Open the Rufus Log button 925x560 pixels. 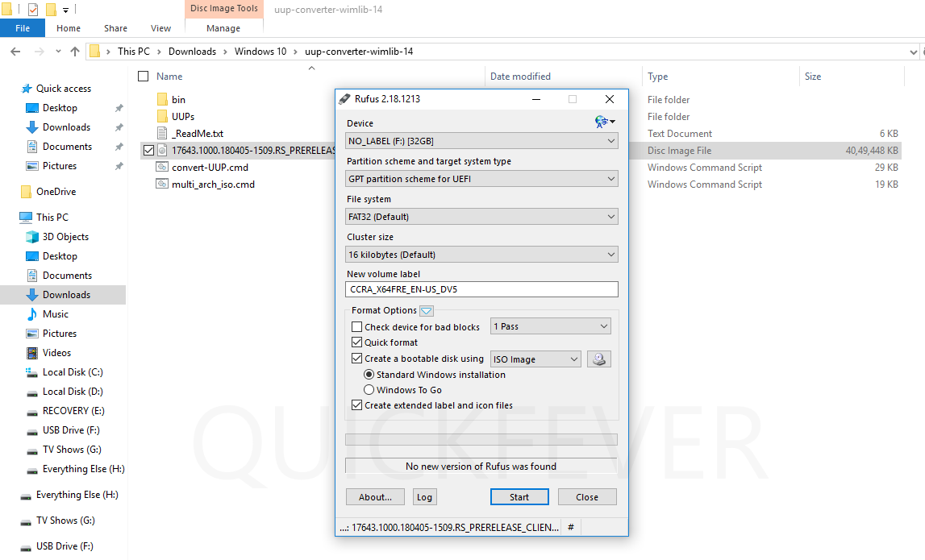(x=424, y=497)
